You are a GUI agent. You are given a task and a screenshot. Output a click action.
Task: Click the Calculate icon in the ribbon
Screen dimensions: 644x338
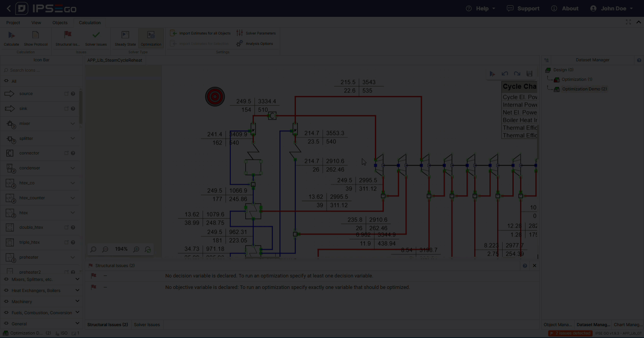tap(11, 36)
